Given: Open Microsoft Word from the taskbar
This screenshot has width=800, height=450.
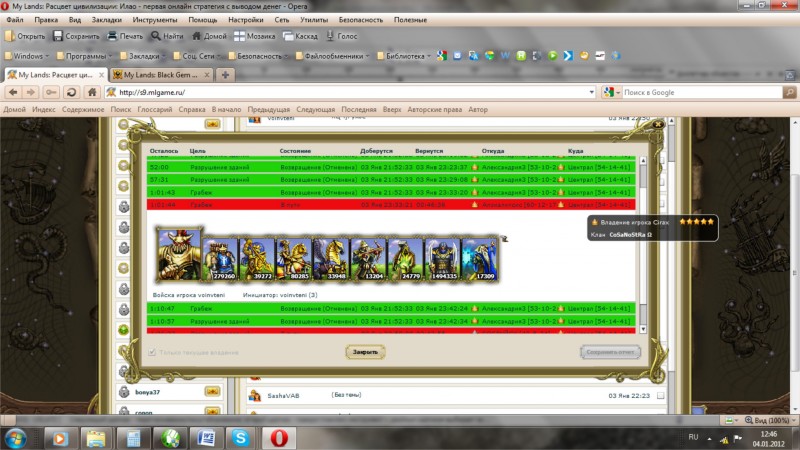Looking at the screenshot, I should [206, 438].
